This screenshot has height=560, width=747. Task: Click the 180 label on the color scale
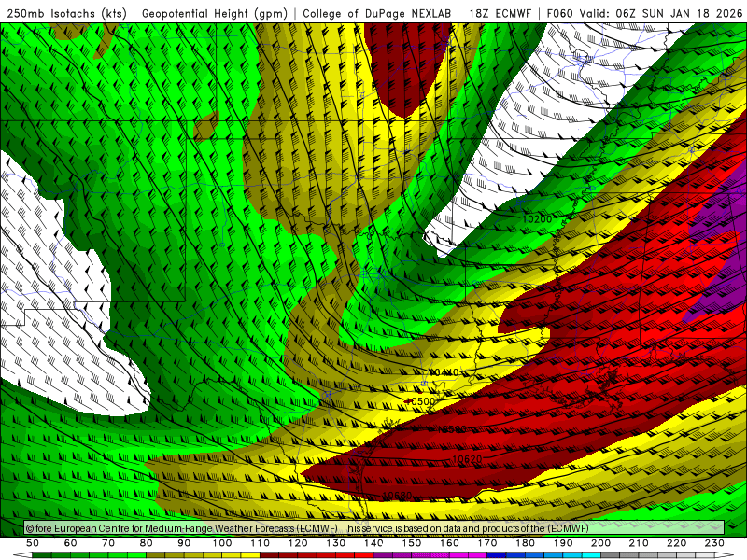coord(525,543)
